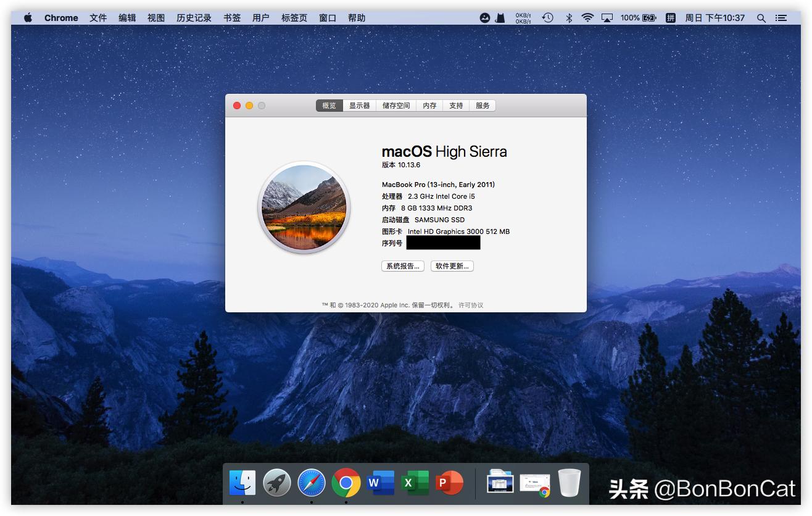Screen dimensions: 812x516
Task: Open the Apple menu
Action: point(27,17)
